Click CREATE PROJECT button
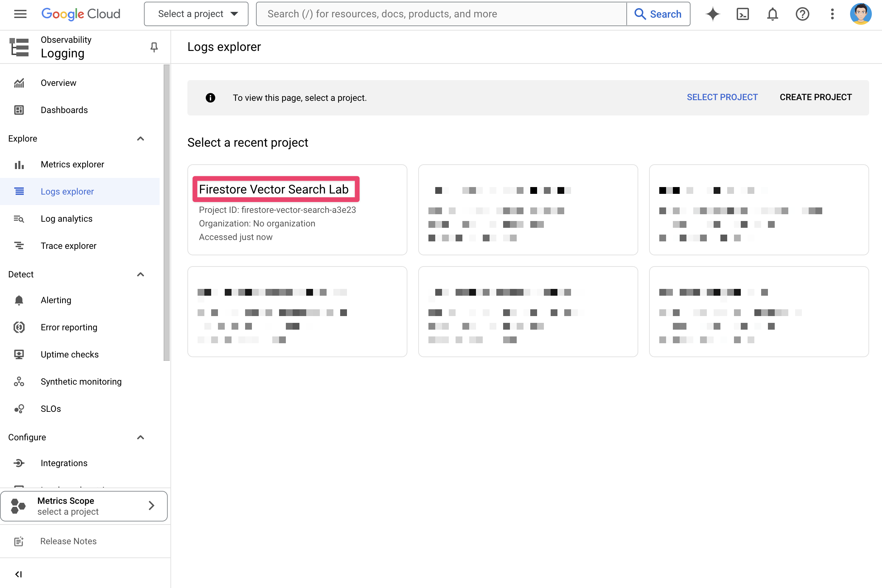 coord(816,97)
